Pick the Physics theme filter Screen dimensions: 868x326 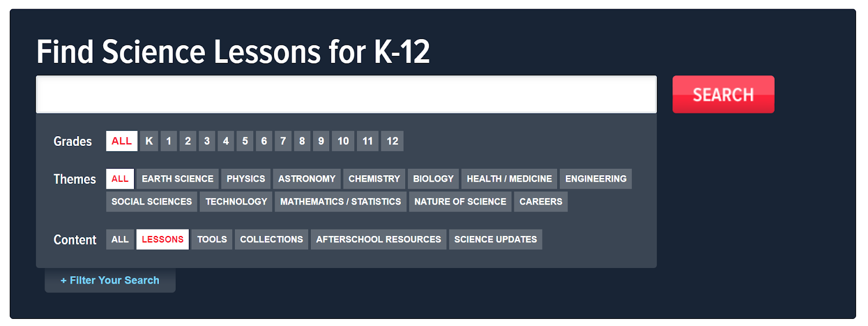pos(246,179)
